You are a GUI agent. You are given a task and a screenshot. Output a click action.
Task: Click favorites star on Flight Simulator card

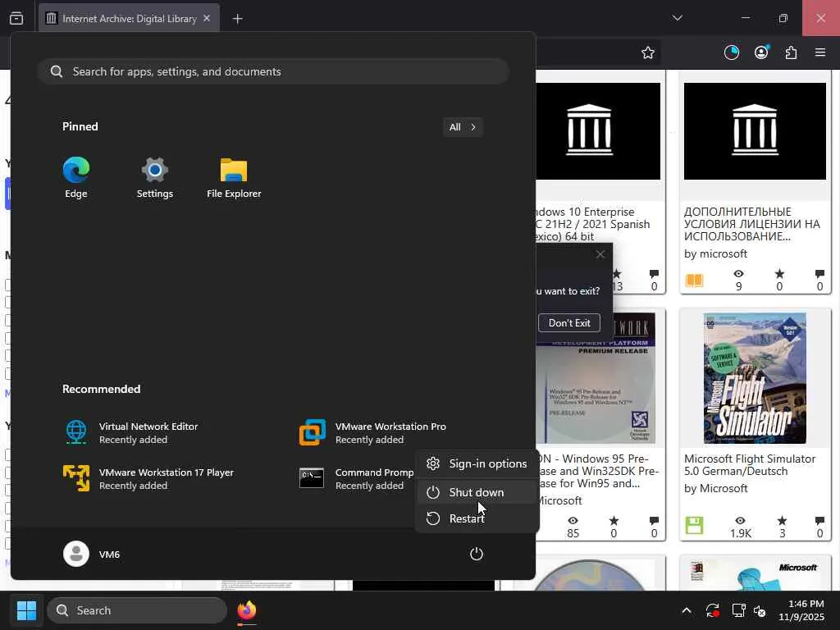coord(782,521)
